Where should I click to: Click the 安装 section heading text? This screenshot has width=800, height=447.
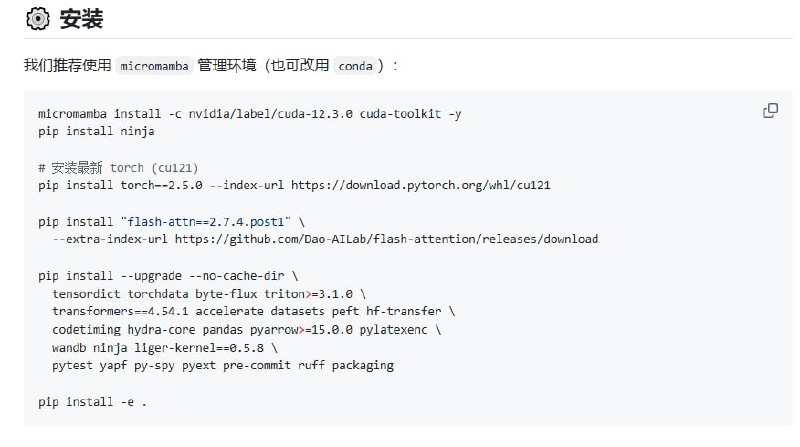click(x=81, y=18)
